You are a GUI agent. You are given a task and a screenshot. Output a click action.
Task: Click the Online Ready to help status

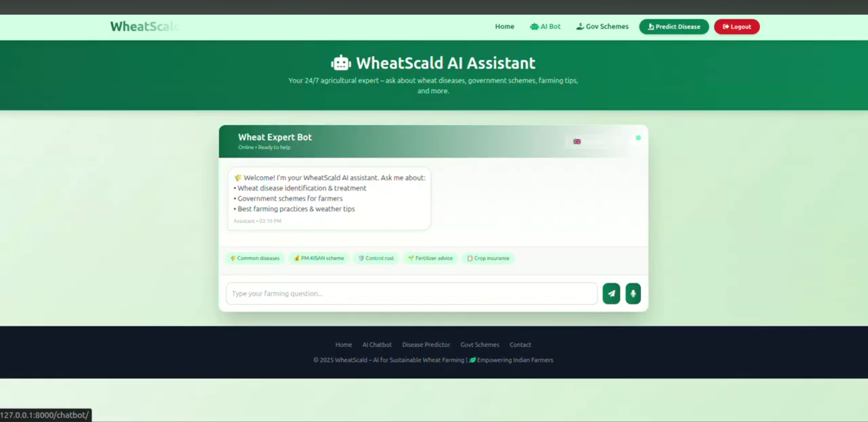tap(264, 147)
